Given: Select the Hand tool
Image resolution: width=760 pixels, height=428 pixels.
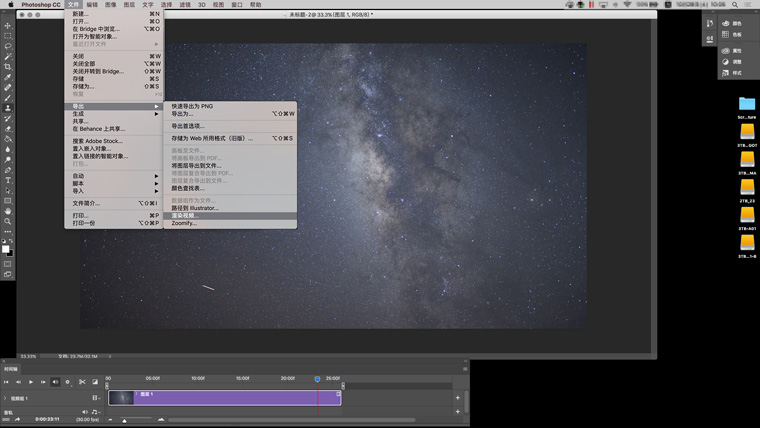Looking at the screenshot, I should tap(8, 211).
